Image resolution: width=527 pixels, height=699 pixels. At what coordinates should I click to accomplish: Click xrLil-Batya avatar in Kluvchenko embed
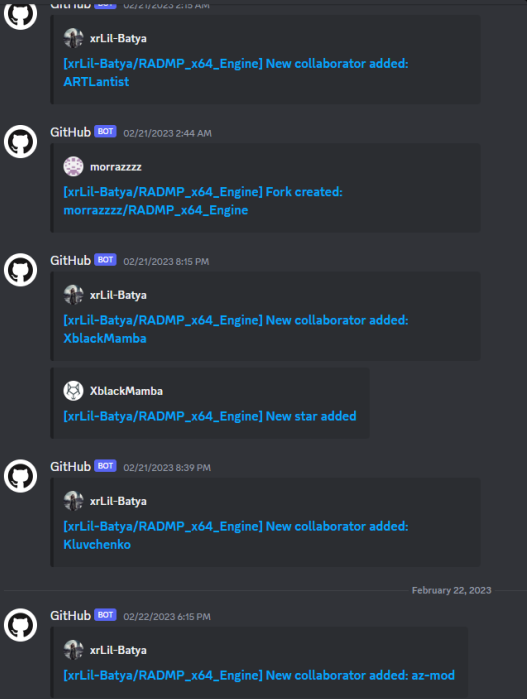click(73, 501)
